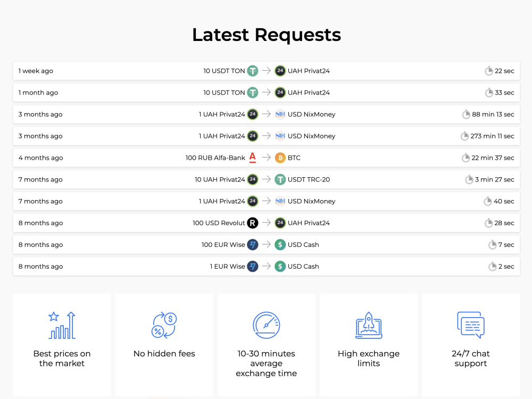Image resolution: width=532 pixels, height=399 pixels.
Task: Click the NixMoney icon in the 273 min 11 sec row
Action: tap(280, 136)
